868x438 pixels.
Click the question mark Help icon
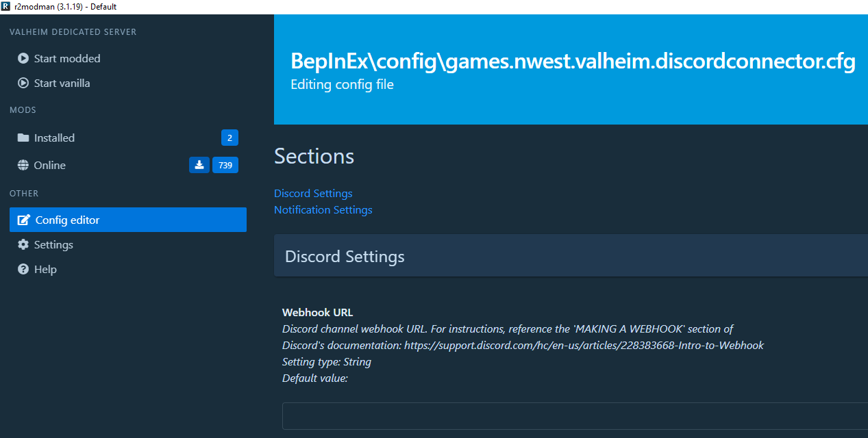click(x=23, y=270)
